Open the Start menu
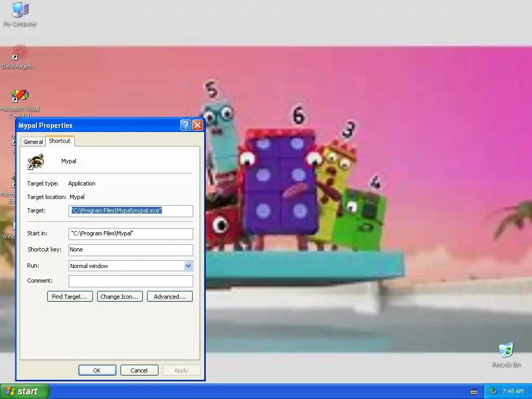 coord(25,391)
